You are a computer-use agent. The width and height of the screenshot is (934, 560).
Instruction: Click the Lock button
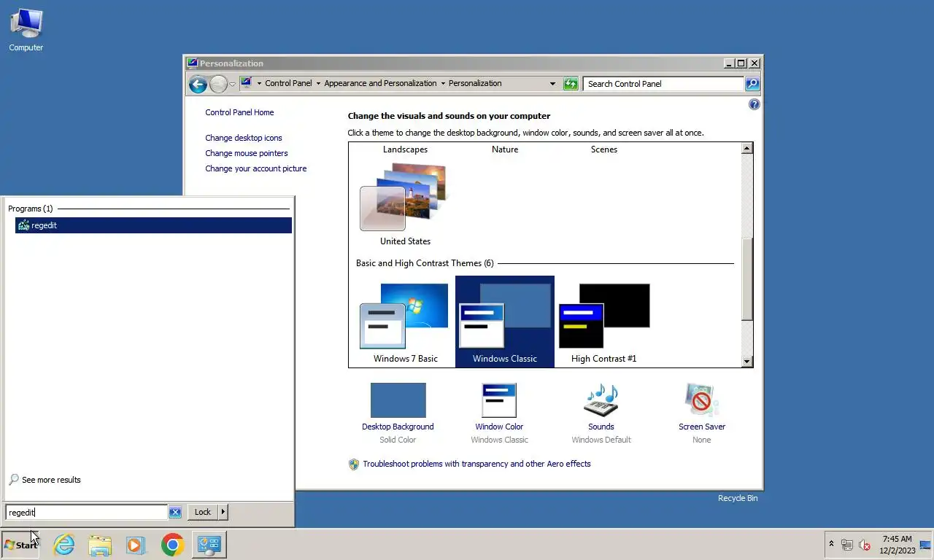coord(203,512)
